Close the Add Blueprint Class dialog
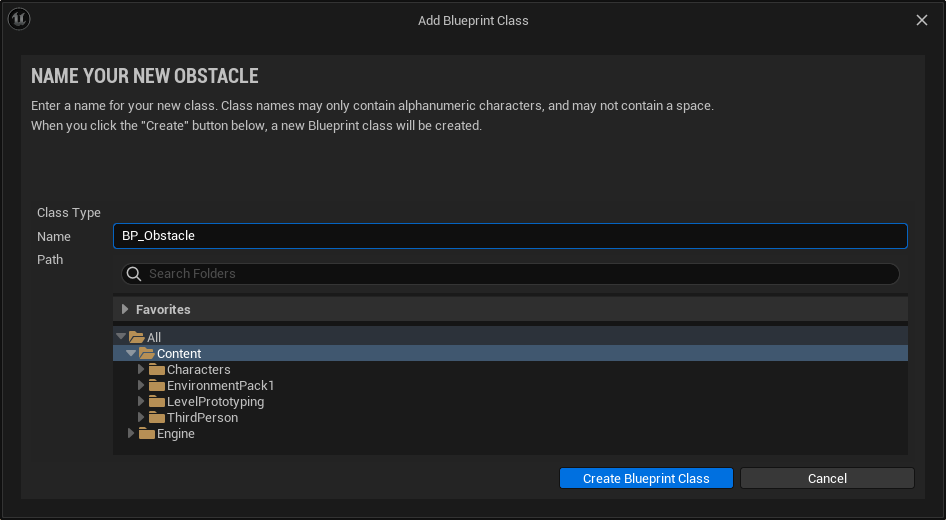The width and height of the screenshot is (946, 520). [x=922, y=20]
